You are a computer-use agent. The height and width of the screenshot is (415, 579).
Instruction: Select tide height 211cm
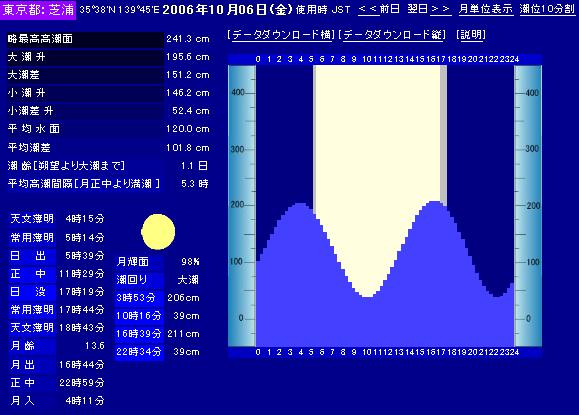(183, 334)
